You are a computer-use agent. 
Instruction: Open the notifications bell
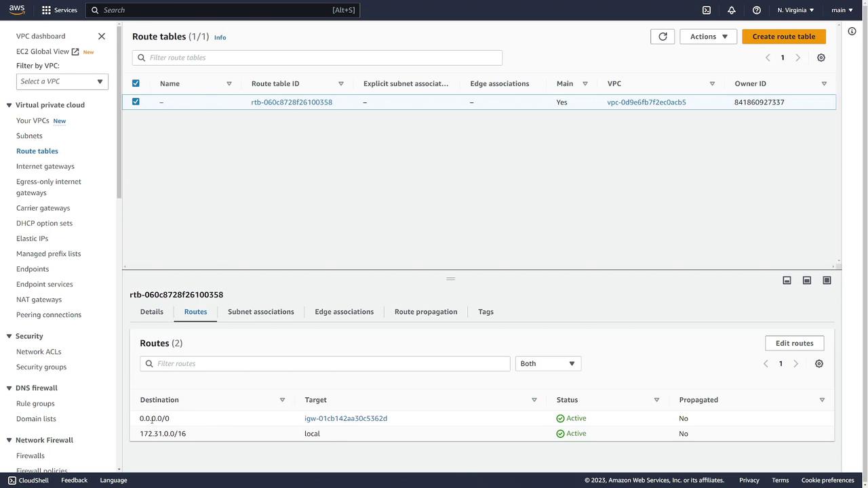pos(731,10)
